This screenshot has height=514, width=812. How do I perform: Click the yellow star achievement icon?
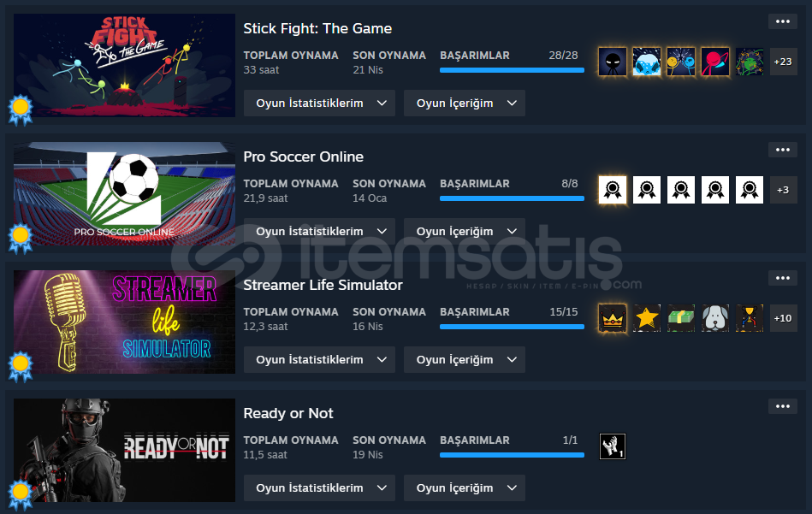click(647, 318)
